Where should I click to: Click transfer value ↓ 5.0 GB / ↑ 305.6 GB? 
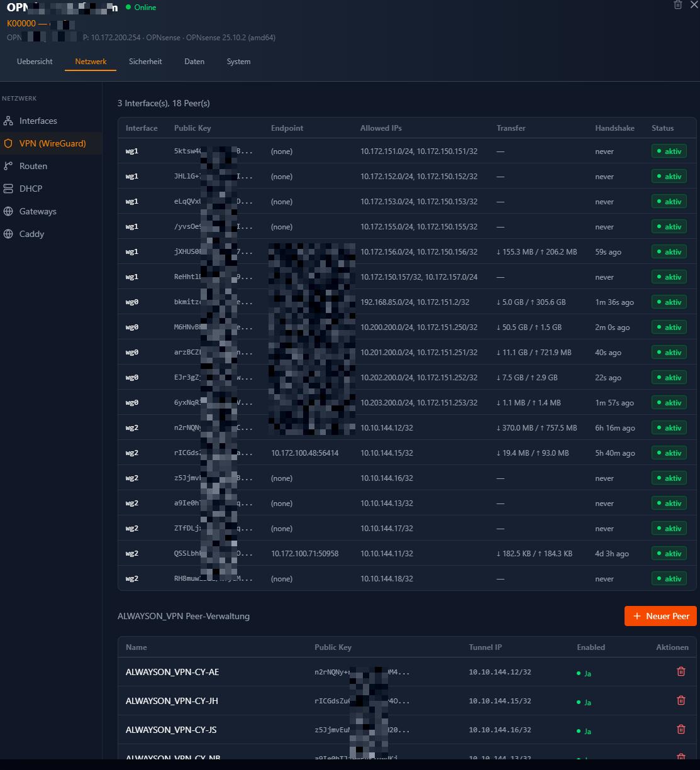(x=531, y=302)
